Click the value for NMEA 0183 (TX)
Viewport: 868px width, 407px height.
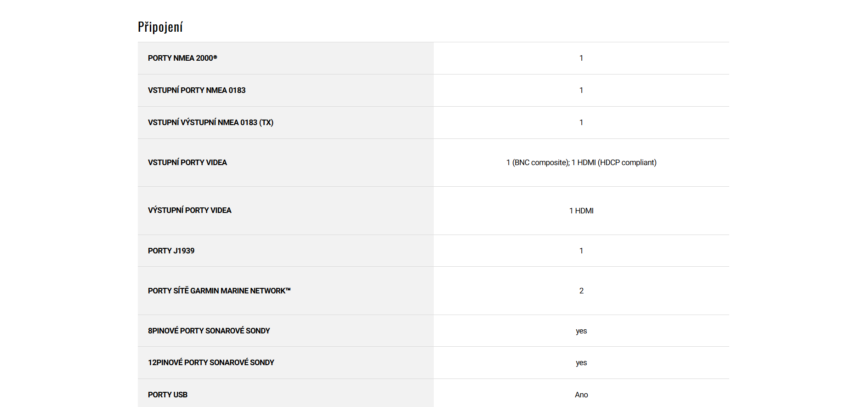(x=581, y=123)
